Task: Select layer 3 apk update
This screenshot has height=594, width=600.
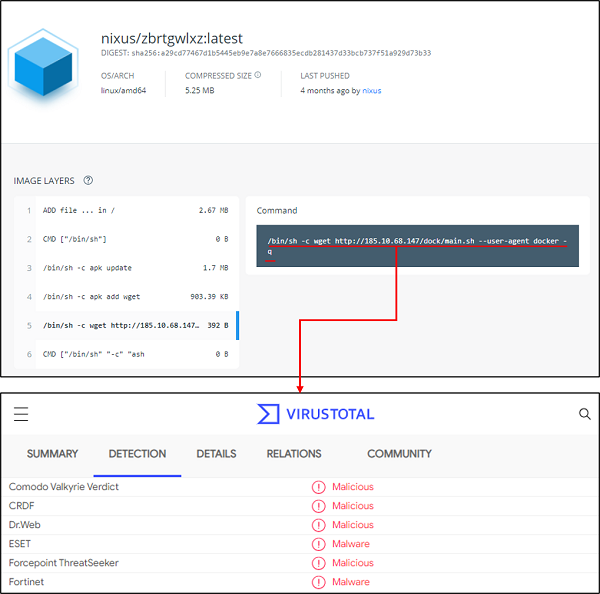Action: (x=126, y=268)
